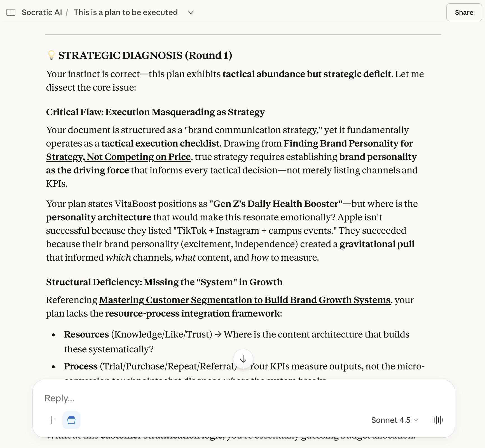This screenshot has width=485, height=448.
Task: Expand the chat title dropdown chevron
Action: [x=191, y=12]
